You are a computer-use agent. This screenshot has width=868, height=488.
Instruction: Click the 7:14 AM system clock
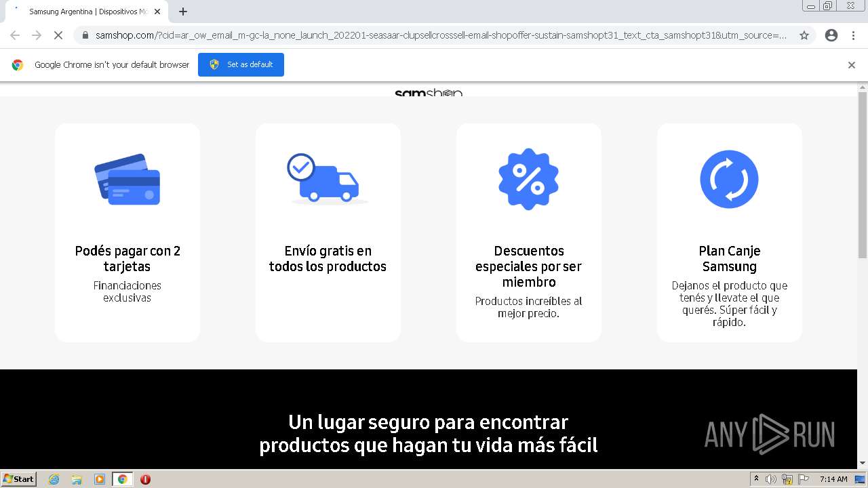833,479
